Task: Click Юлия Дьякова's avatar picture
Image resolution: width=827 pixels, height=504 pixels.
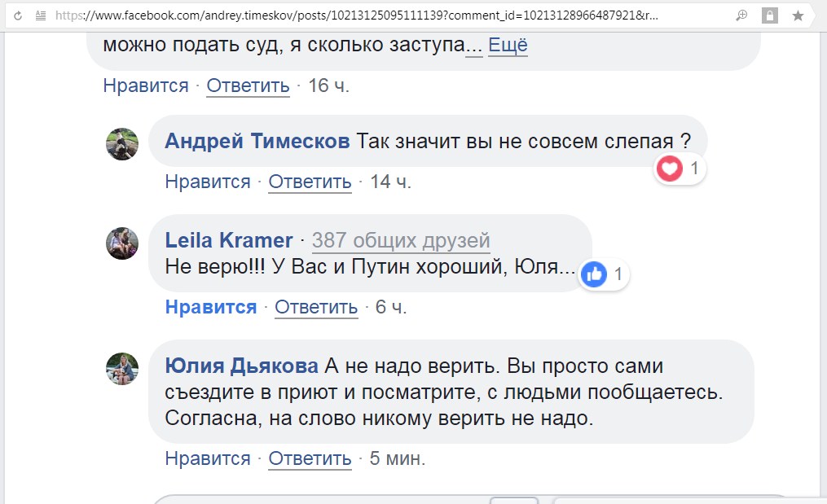Action: click(x=122, y=369)
